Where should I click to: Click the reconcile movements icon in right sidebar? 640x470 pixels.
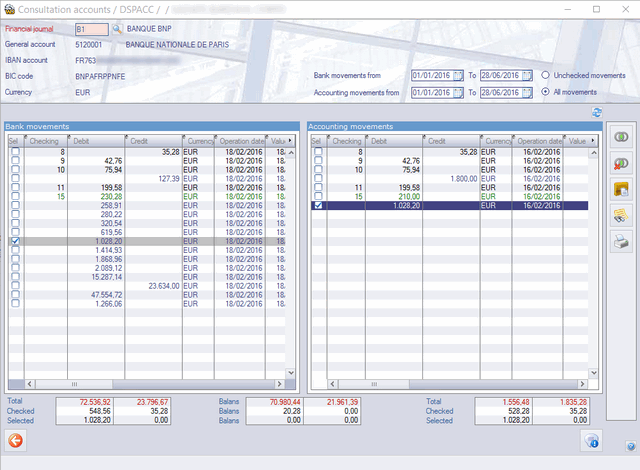click(x=620, y=137)
